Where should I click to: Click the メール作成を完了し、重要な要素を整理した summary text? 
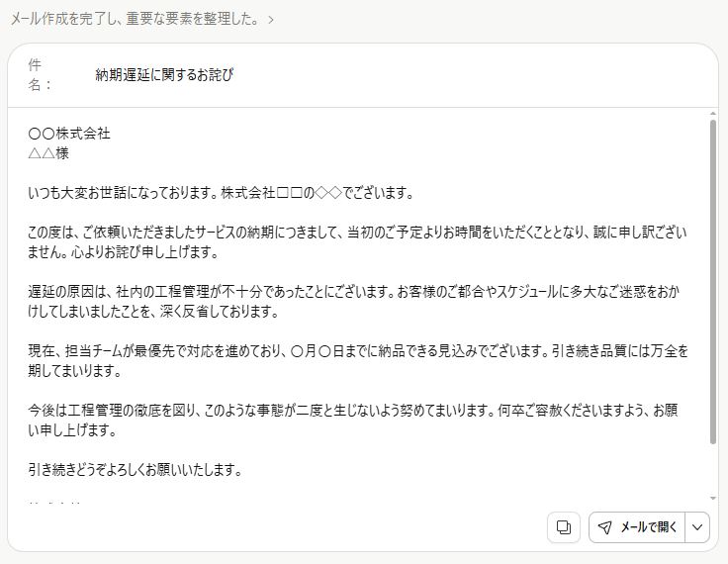click(136, 19)
